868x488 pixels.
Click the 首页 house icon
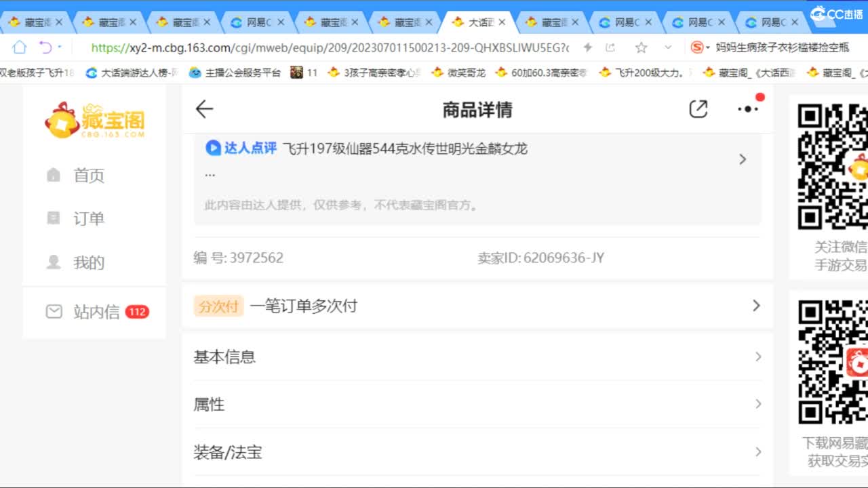[54, 175]
